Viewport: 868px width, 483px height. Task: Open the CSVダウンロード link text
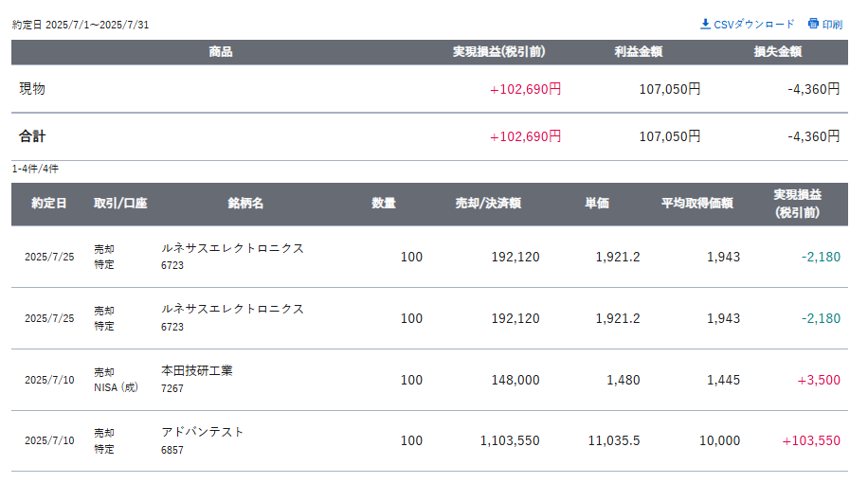point(754,24)
